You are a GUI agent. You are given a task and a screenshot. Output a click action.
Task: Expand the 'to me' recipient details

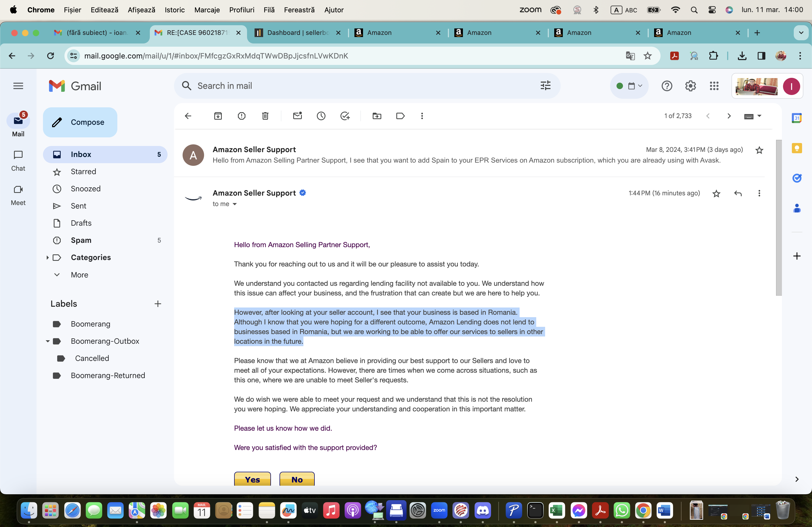coord(234,204)
